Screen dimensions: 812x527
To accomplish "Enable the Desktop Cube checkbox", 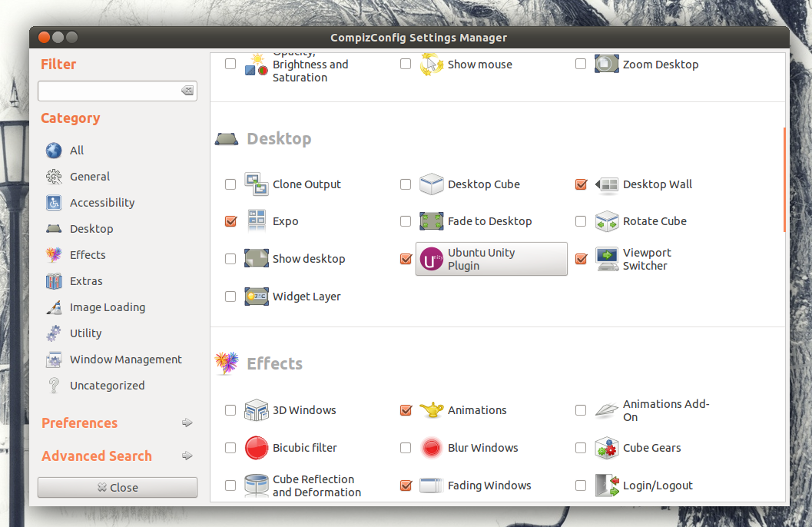I will coord(406,184).
